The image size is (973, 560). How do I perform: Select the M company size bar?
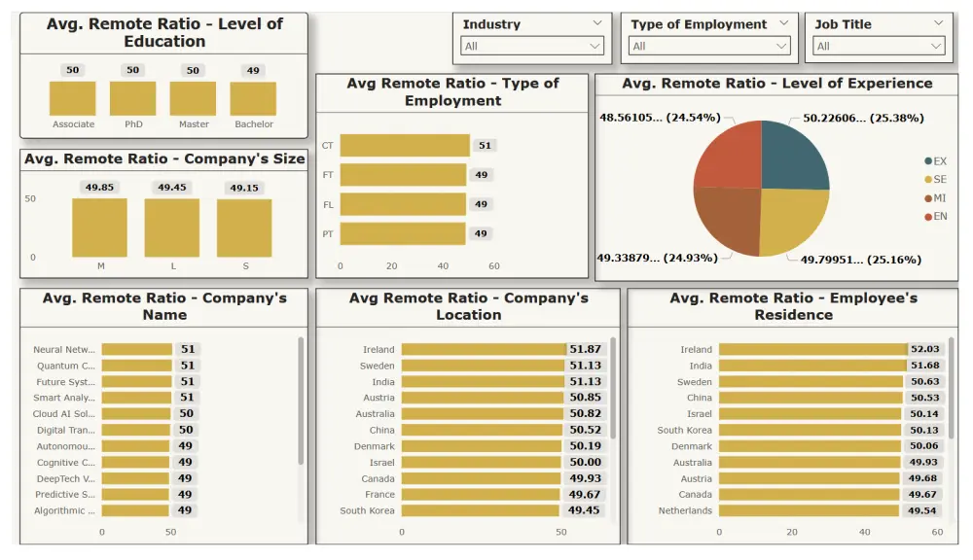[99, 227]
